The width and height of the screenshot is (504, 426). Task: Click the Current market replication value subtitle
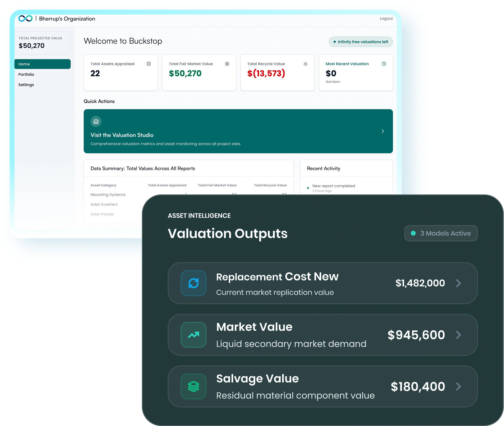[275, 292]
